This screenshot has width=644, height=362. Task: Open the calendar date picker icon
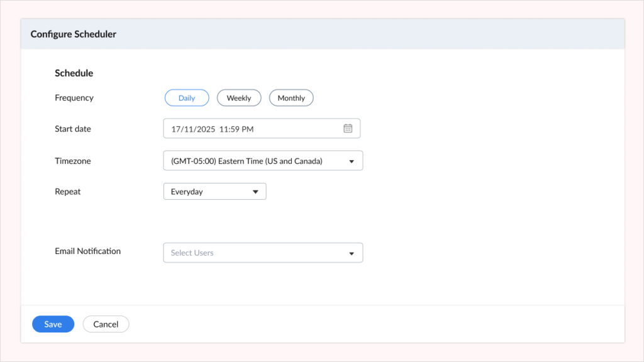click(348, 128)
